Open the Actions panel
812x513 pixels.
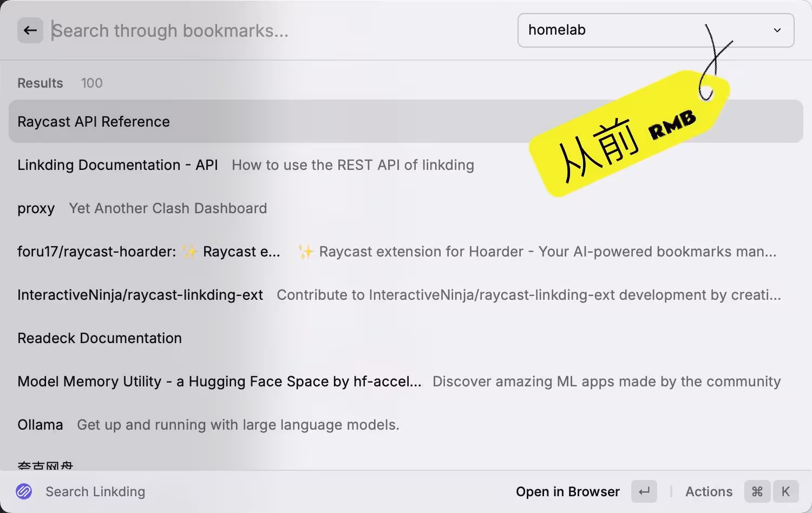pyautogui.click(x=709, y=491)
